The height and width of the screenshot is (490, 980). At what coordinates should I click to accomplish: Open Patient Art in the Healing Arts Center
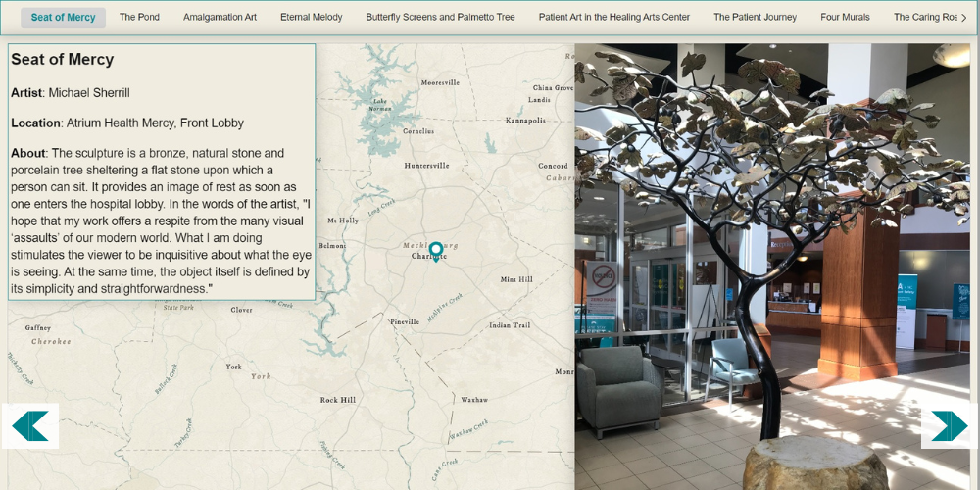[x=614, y=18]
